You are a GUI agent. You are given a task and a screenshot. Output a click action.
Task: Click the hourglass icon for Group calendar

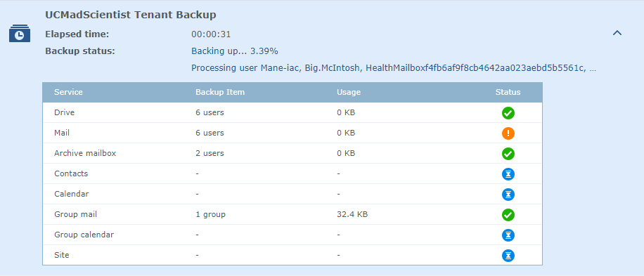click(508, 235)
